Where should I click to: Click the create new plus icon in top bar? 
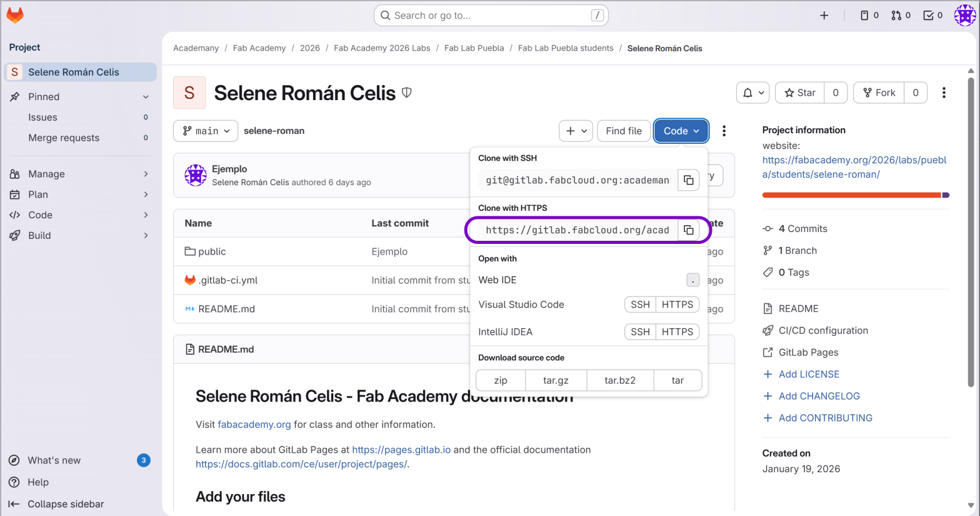point(824,16)
